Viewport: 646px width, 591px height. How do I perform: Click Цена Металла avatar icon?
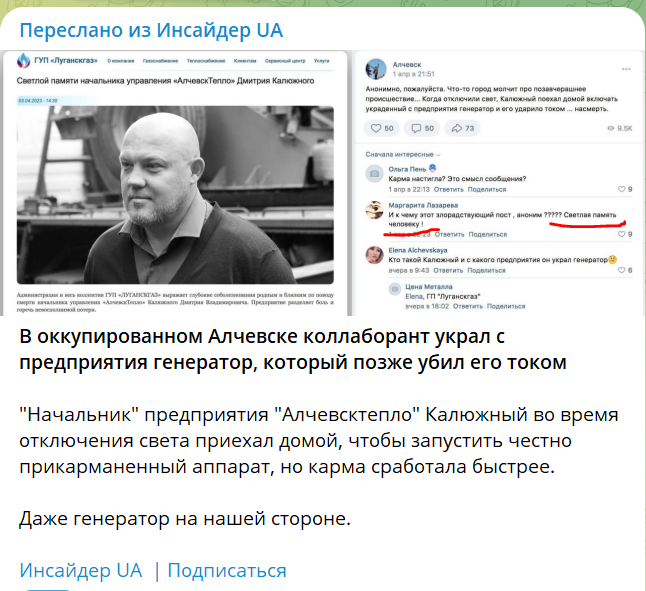pyautogui.click(x=395, y=289)
